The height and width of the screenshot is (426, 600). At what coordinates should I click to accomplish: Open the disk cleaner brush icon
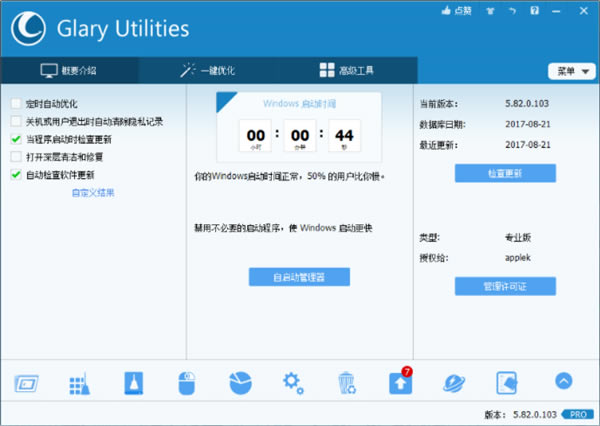(134, 383)
